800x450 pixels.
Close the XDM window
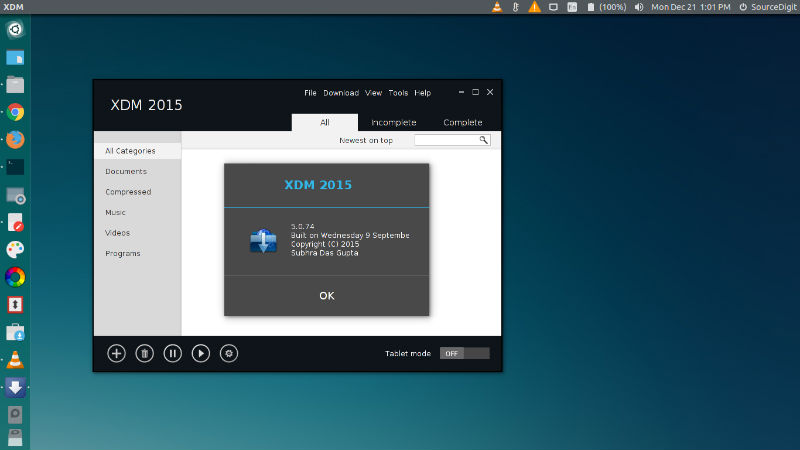tap(490, 92)
